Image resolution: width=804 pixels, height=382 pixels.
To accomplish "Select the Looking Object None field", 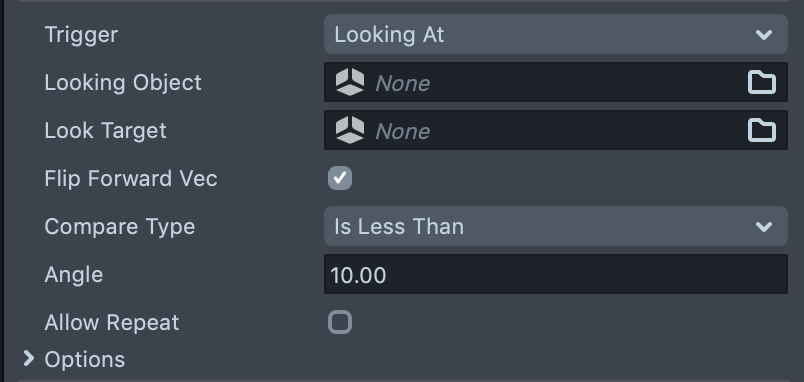I will click(x=556, y=82).
